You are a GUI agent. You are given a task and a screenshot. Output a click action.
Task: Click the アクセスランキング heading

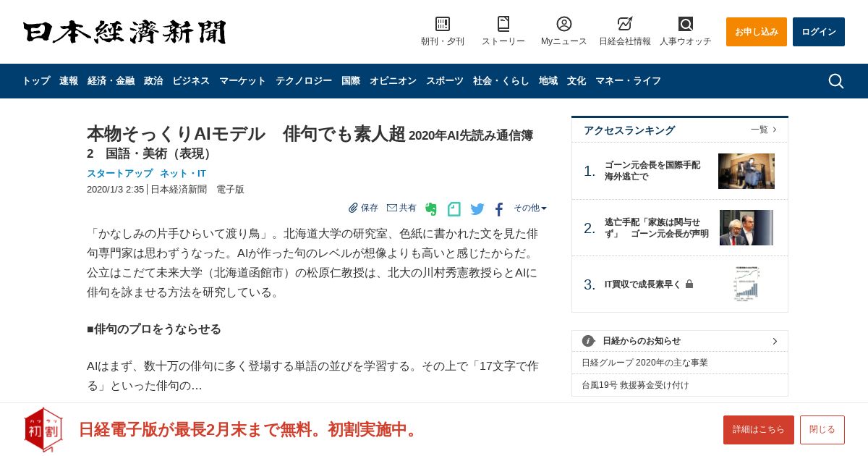pos(629,130)
